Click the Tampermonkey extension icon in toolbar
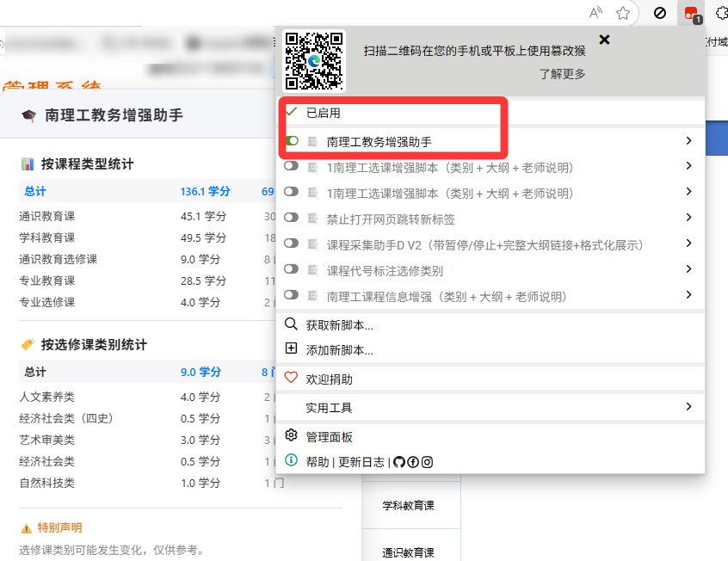 tap(691, 13)
